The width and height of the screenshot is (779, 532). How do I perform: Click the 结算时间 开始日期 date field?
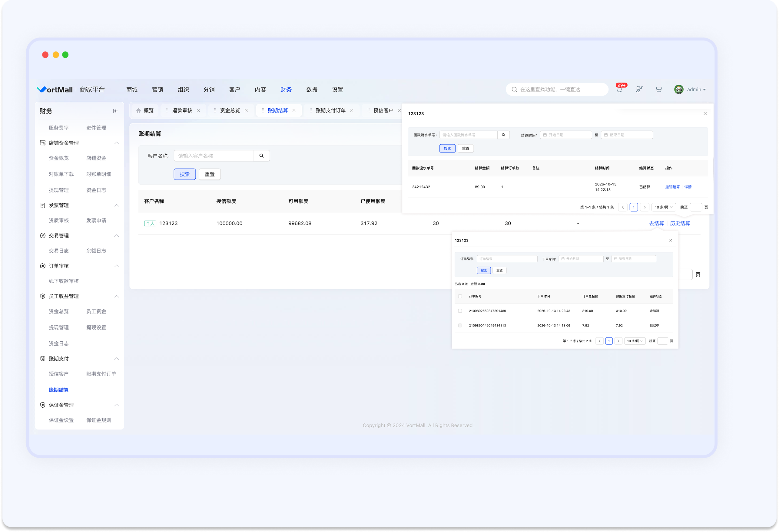566,135
